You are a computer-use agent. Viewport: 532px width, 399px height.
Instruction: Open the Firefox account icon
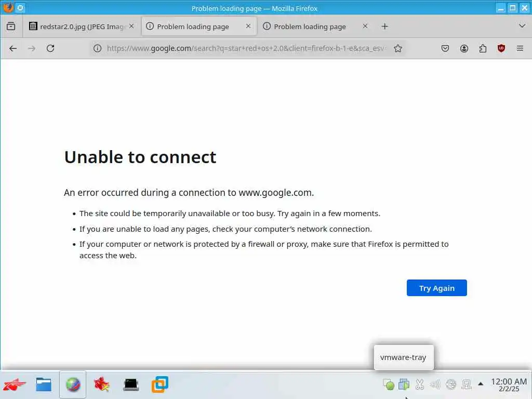[x=464, y=48]
